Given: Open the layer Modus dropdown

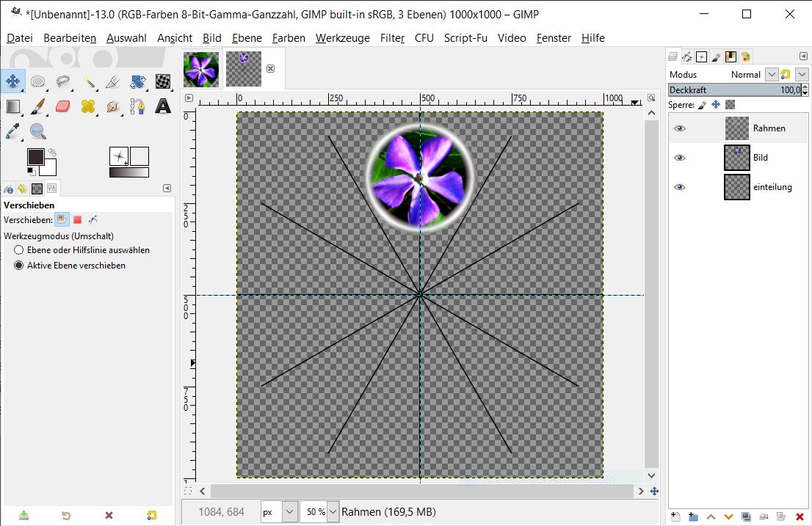Looking at the screenshot, I should tap(771, 75).
